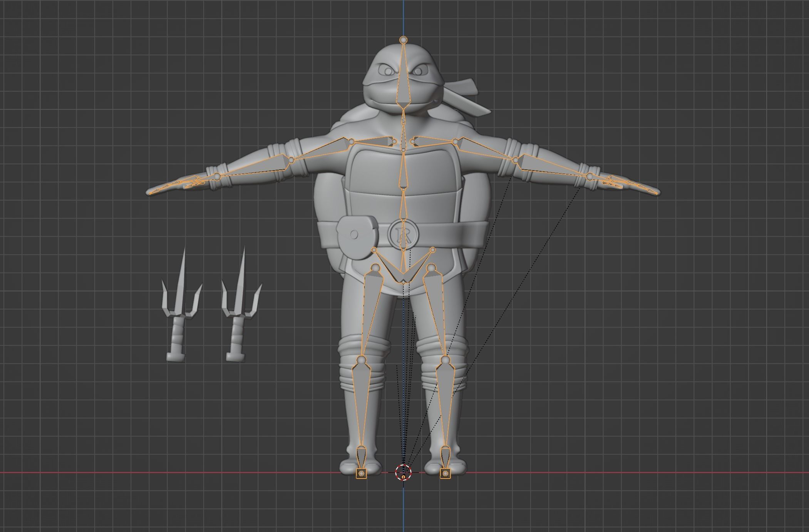Viewport: 809px width, 532px height.
Task: Select wrist joint of the screen-right arm
Action: click(590, 176)
